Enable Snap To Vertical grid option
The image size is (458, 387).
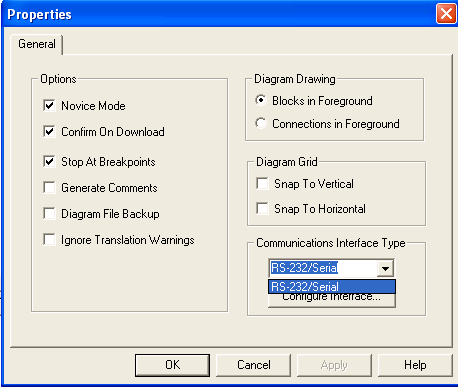pyautogui.click(x=262, y=184)
